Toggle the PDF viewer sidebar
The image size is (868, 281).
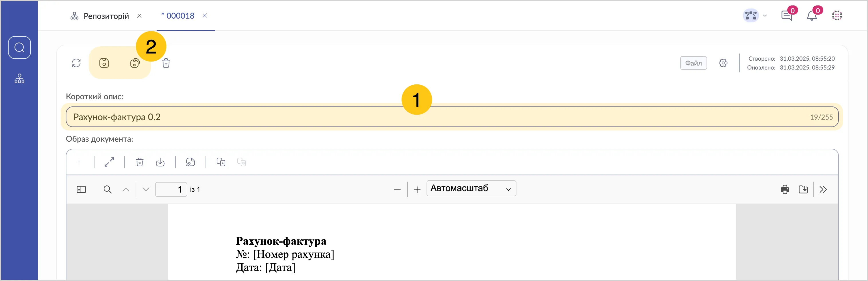click(x=81, y=189)
